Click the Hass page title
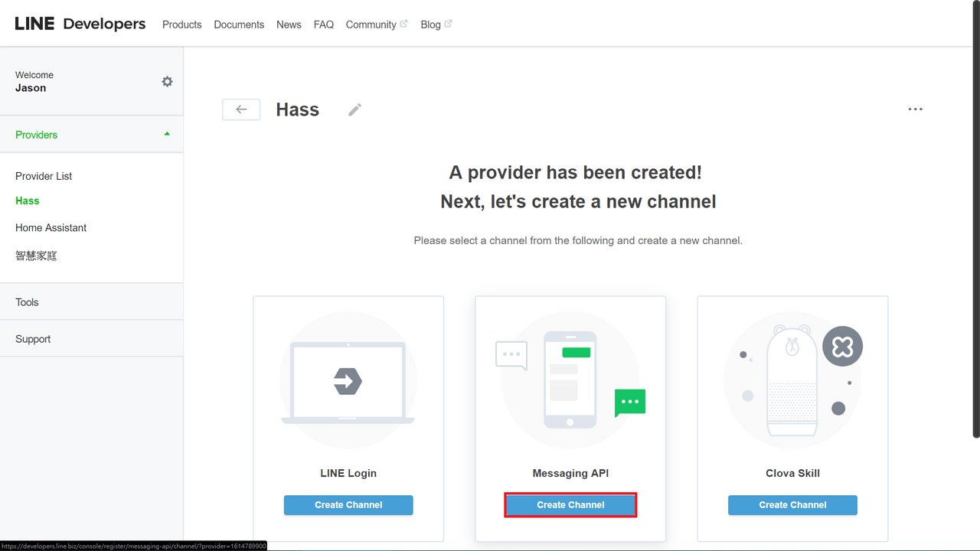Viewport: 980px width, 551px height. (x=297, y=109)
